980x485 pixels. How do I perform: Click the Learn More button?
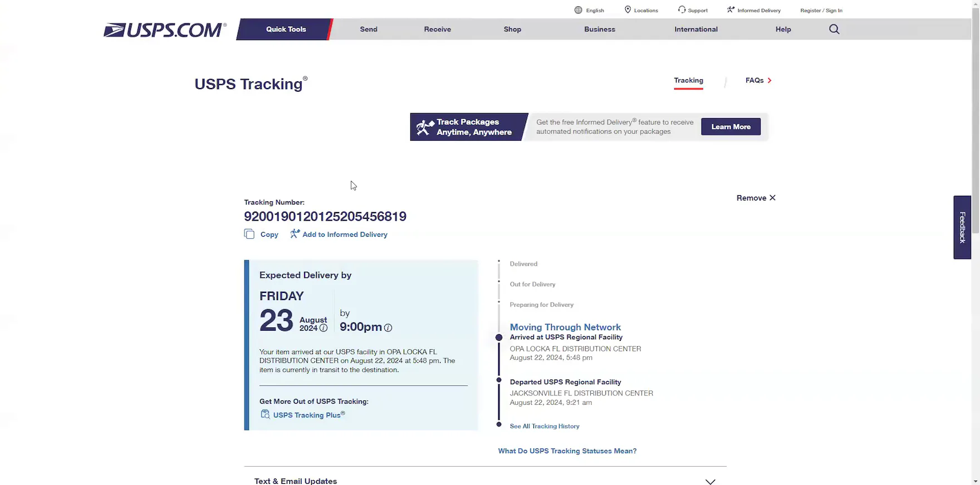[731, 127]
